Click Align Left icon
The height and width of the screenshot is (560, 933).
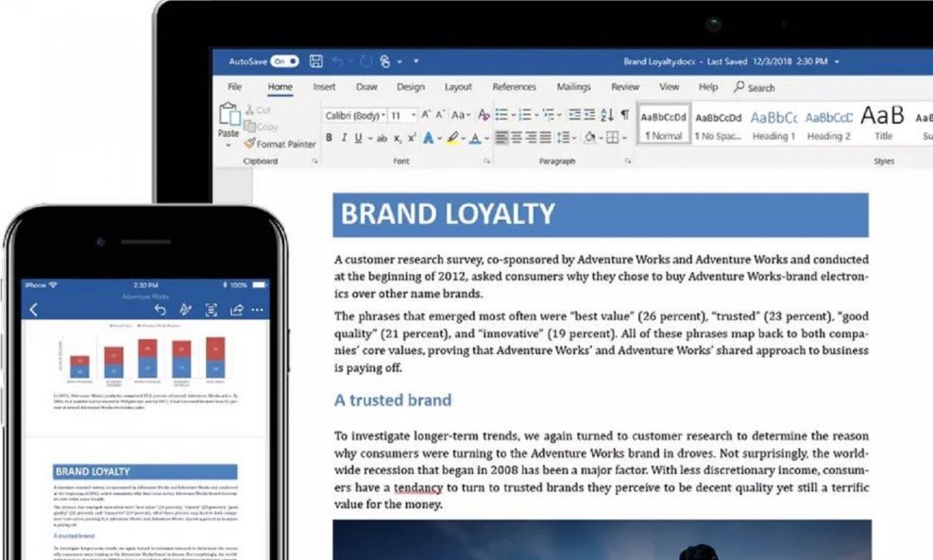click(501, 138)
